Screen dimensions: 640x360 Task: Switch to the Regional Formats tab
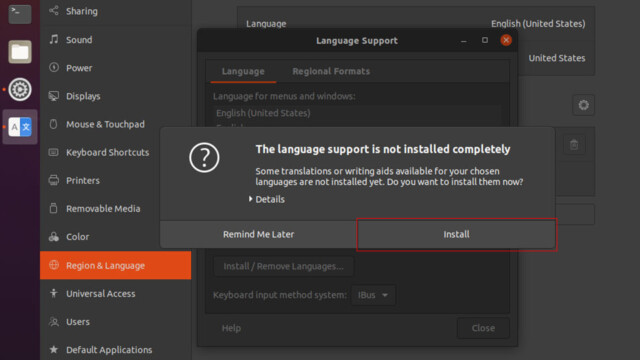point(331,71)
